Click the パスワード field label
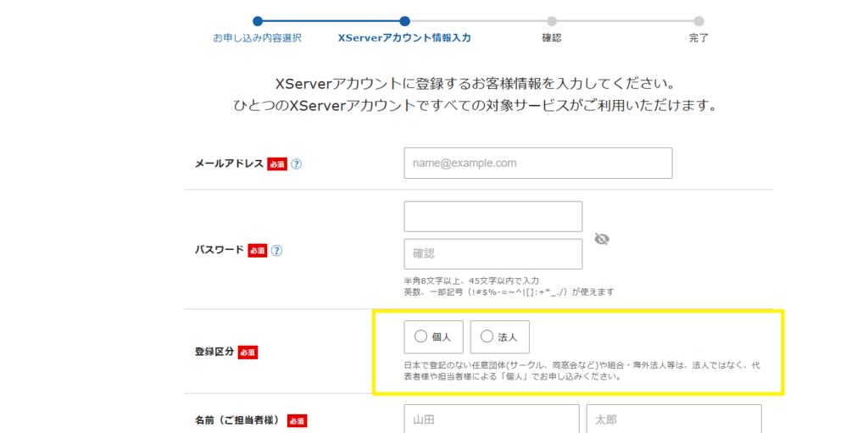This screenshot has width=868, height=433. (220, 250)
